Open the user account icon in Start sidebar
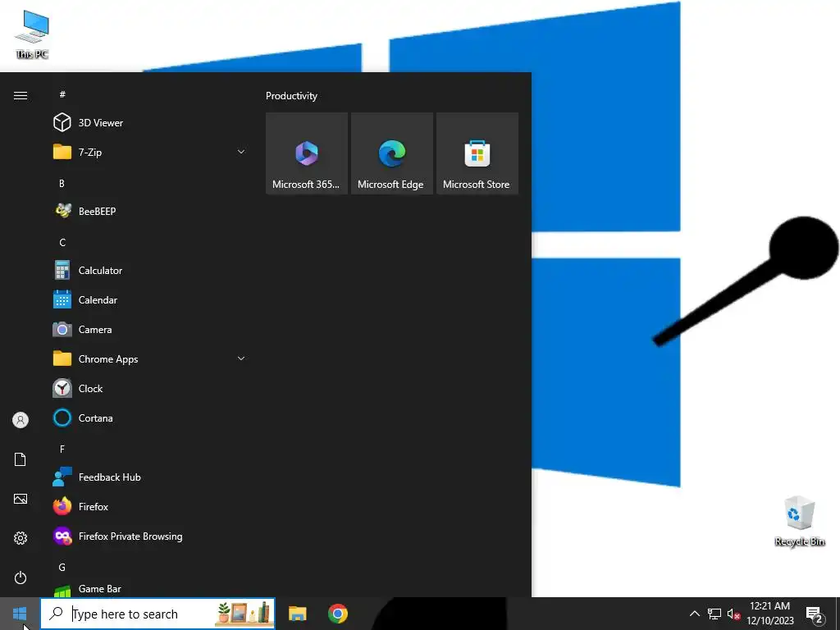The height and width of the screenshot is (630, 840). point(21,420)
